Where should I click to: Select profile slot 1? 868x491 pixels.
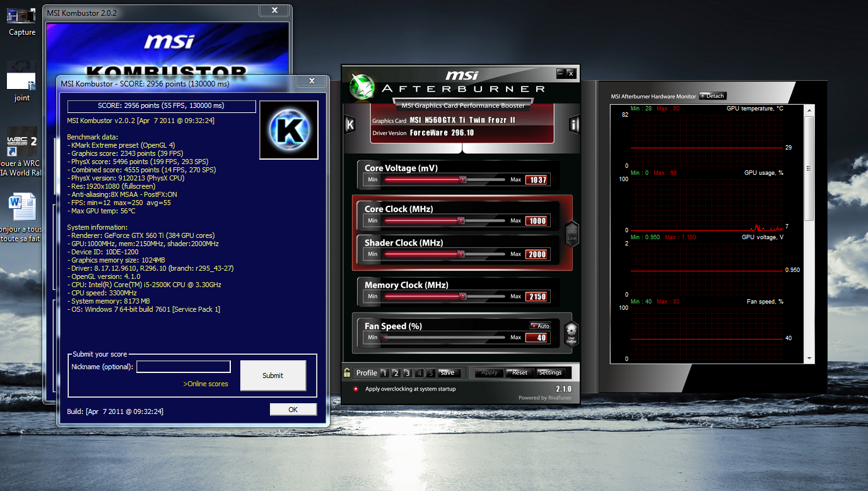(x=384, y=373)
